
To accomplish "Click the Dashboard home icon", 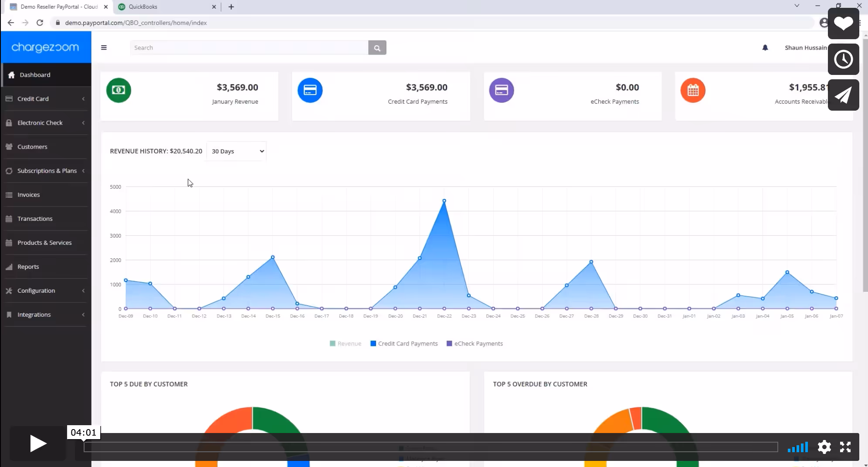I will [11, 75].
